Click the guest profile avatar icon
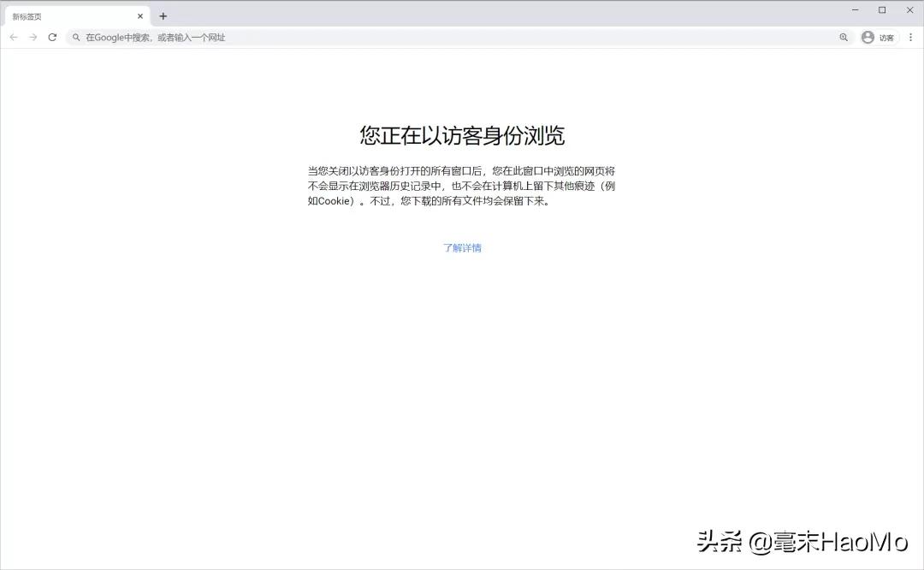924x570 pixels. [x=867, y=37]
